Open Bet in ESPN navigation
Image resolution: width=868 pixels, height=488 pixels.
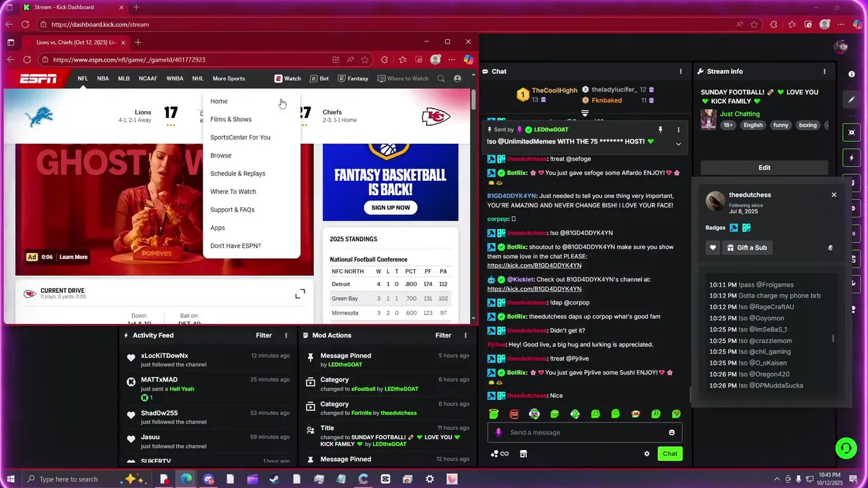click(x=319, y=79)
